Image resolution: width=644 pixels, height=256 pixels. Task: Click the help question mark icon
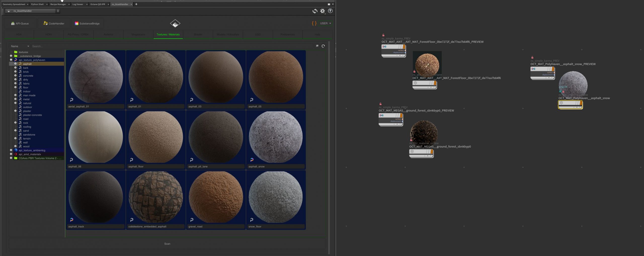tap(330, 11)
